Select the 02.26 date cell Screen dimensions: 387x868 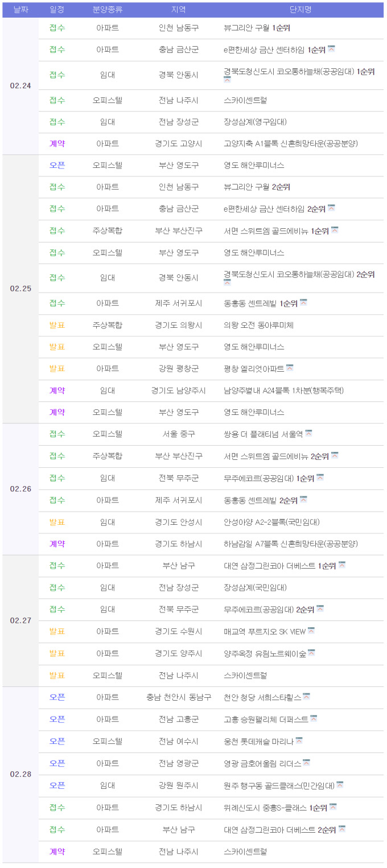(20, 489)
